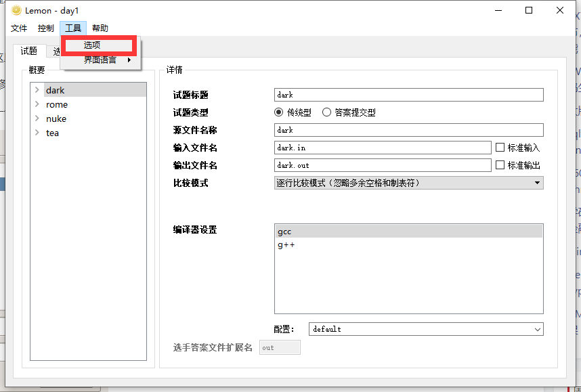581x392 pixels.
Task: Click the 输入文件名 field dark.in
Action: [383, 148]
